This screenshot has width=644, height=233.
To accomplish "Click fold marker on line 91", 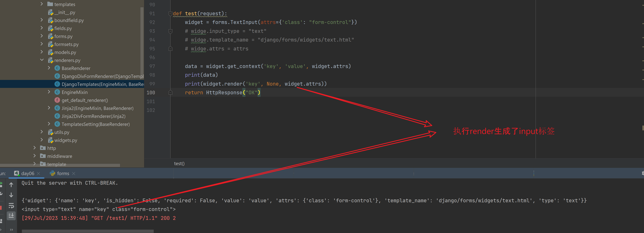I will (170, 13).
